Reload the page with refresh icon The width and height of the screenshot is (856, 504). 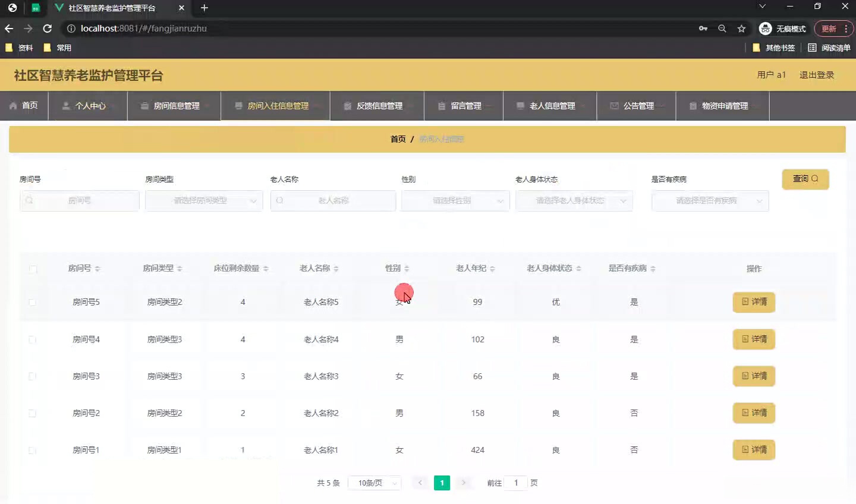[x=48, y=29]
